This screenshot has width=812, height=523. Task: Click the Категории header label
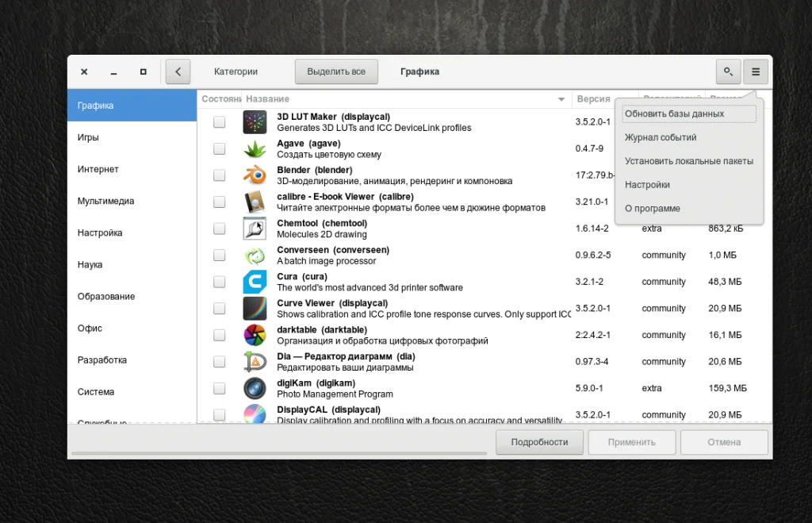[236, 71]
